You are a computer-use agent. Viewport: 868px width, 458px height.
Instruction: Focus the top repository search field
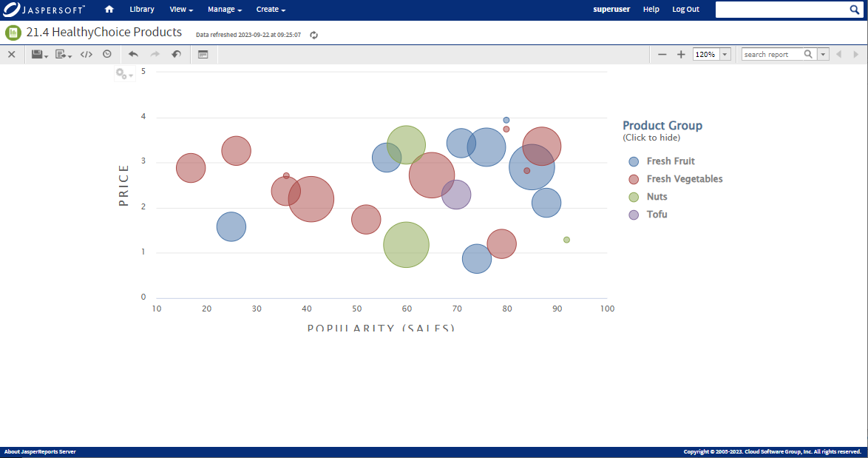coord(781,10)
